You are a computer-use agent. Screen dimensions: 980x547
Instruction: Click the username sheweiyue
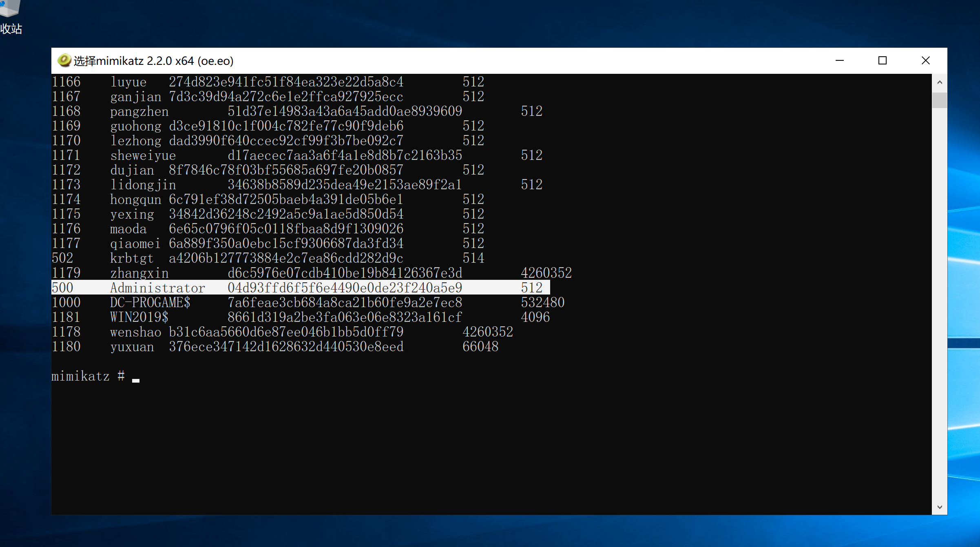[143, 155]
